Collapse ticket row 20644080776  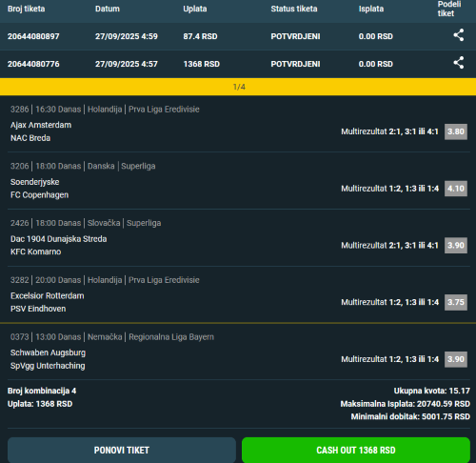238,64
